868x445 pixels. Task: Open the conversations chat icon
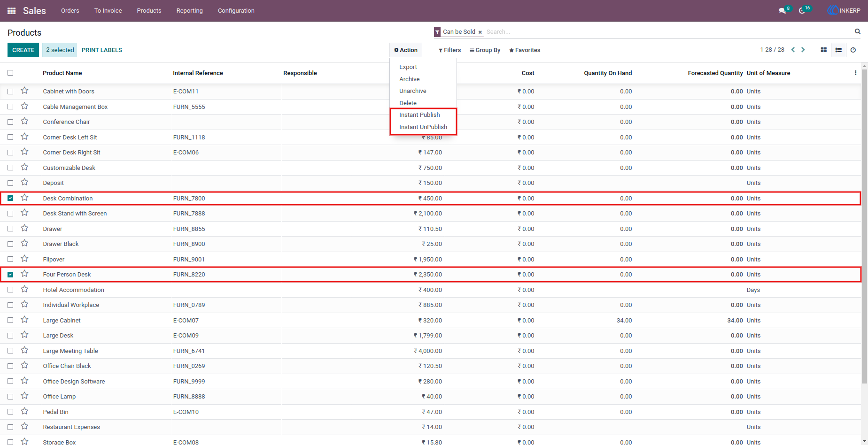[x=782, y=11]
